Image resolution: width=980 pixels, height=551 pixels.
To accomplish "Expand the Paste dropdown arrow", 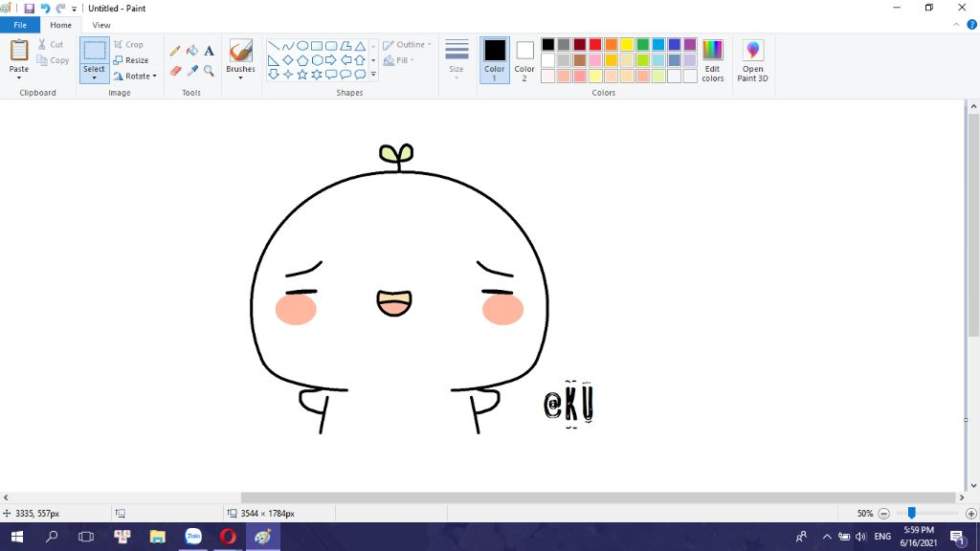I will tap(19, 78).
